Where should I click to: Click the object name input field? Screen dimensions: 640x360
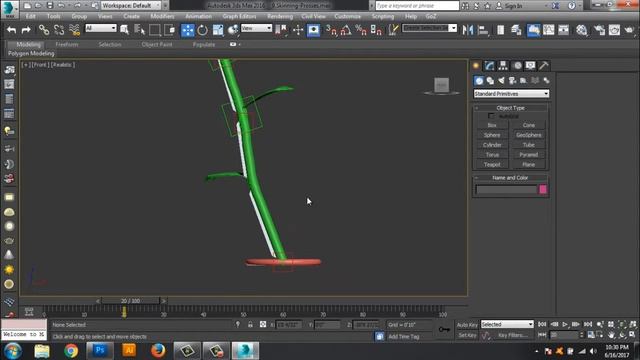tap(506, 189)
